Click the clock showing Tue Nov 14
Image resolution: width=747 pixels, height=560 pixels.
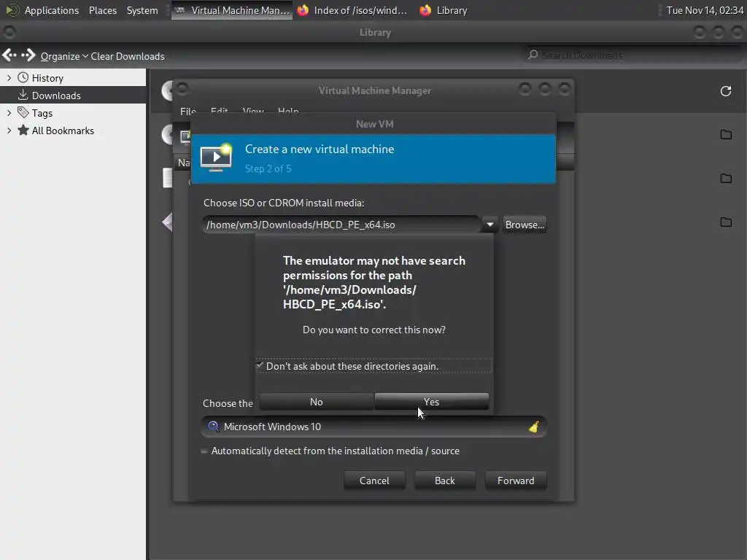(x=705, y=10)
